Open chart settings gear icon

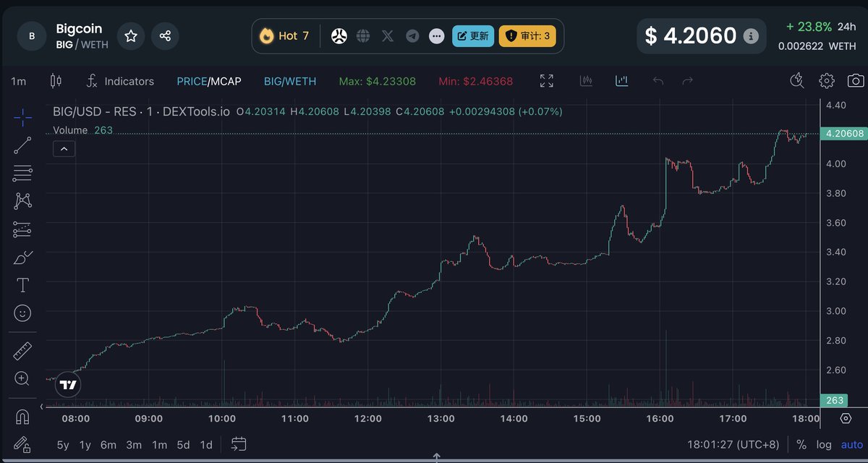click(827, 80)
